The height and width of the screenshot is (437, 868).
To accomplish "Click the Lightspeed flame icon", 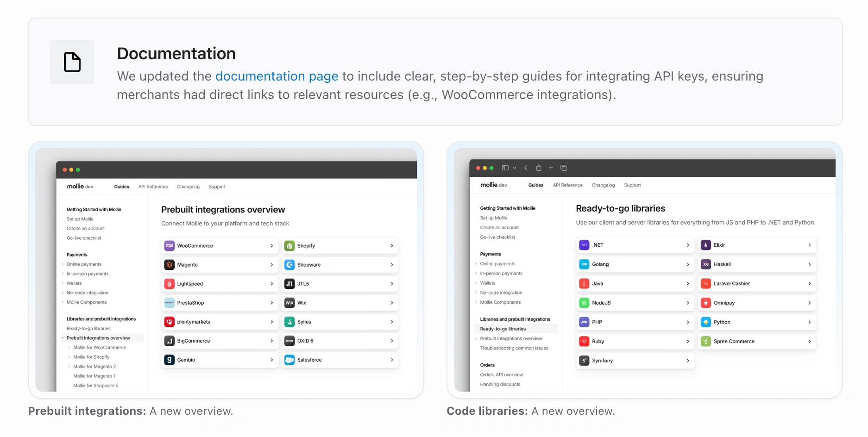I will 170,284.
